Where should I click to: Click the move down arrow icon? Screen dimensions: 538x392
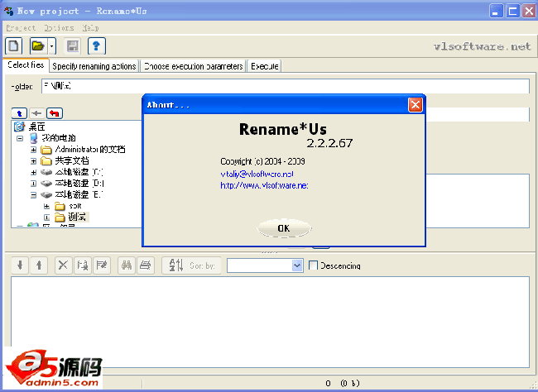point(20,265)
